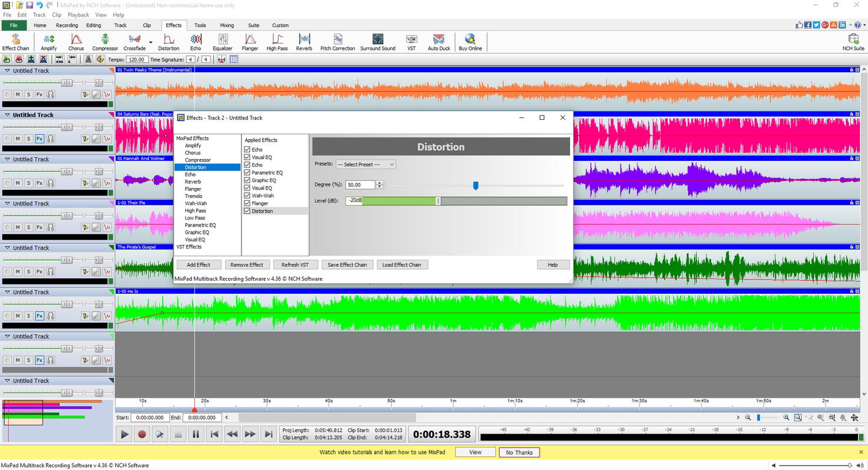Solo the second Untitled Track

pos(28,139)
